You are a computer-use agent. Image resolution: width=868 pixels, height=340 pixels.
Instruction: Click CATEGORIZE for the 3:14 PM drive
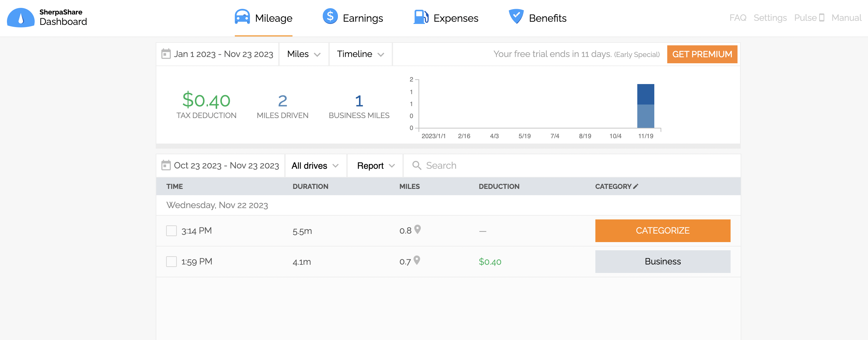[x=663, y=230]
